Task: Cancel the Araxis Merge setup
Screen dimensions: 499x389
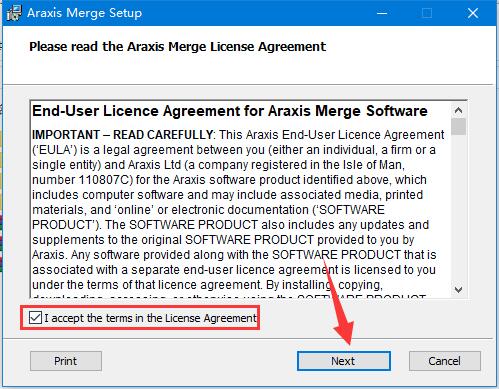Action: click(444, 361)
